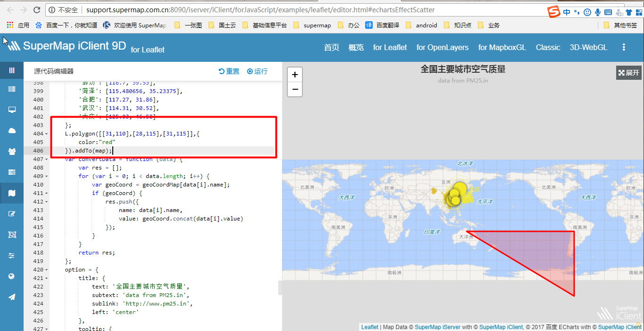Open the 3D-WebGL menu item
The height and width of the screenshot is (331, 644).
pyautogui.click(x=589, y=47)
